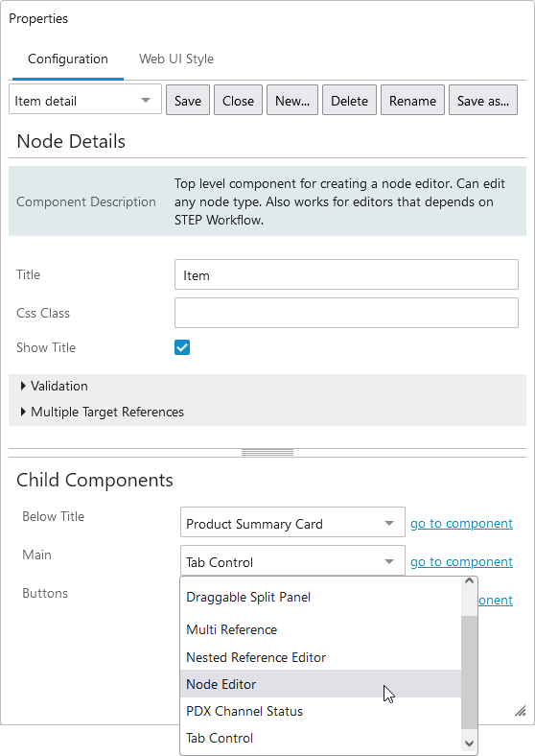Click the Save button
This screenshot has height=756, width=535.
[x=188, y=101]
